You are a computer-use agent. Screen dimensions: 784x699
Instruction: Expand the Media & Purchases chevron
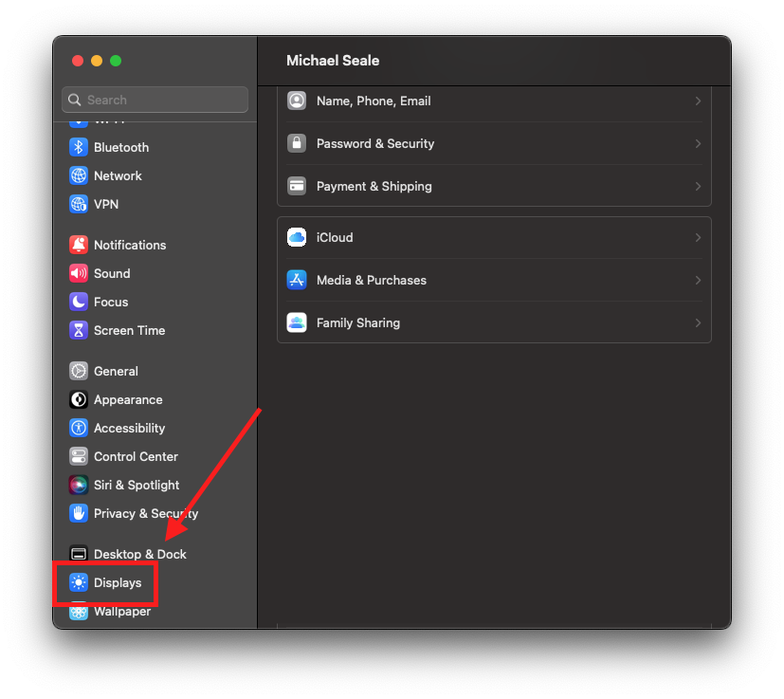[698, 280]
